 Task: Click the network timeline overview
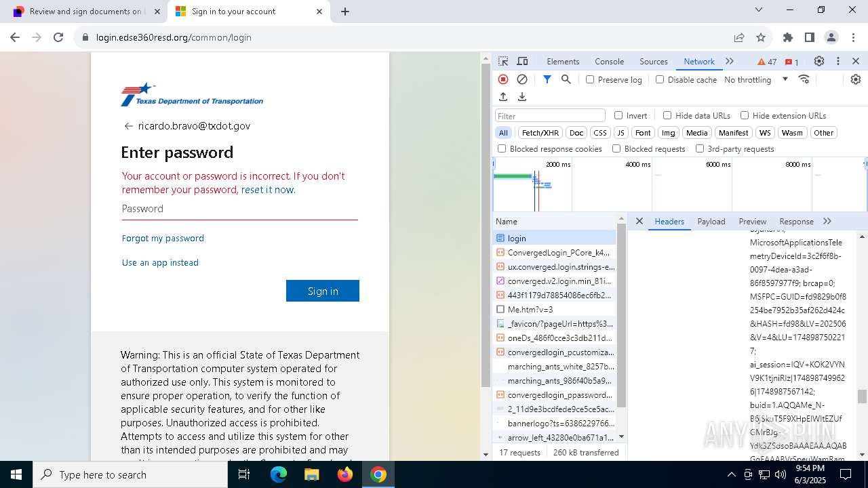679,184
